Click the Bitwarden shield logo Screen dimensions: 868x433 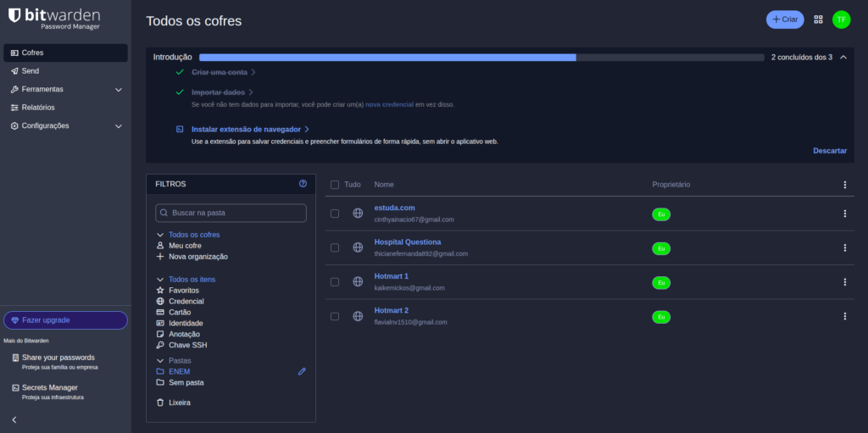pyautogui.click(x=14, y=15)
